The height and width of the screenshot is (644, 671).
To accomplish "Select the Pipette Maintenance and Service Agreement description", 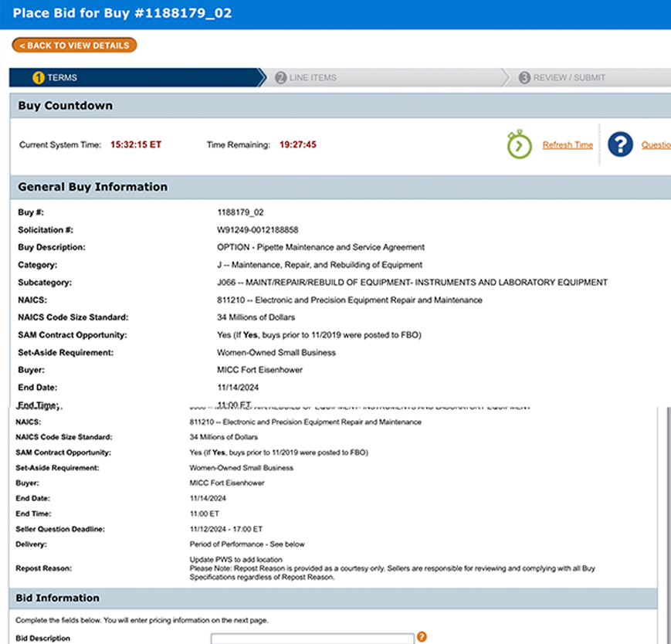I will click(x=320, y=247).
